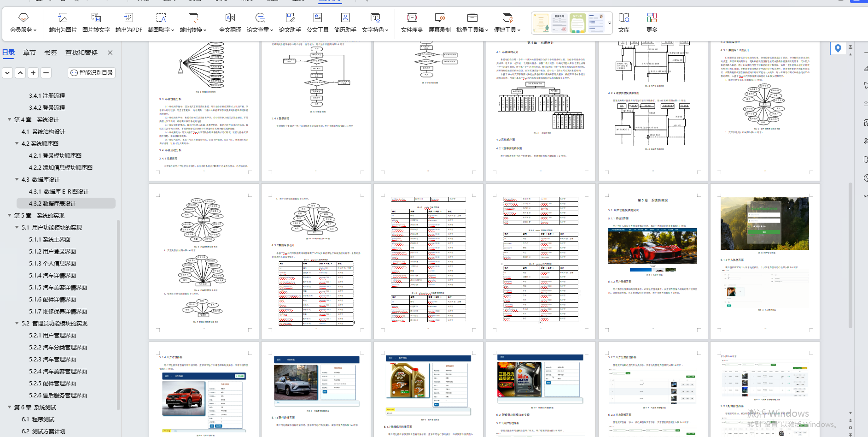Viewport: 868px width, 437px height.
Task: Select the green template thumbnail
Action: coord(577,23)
